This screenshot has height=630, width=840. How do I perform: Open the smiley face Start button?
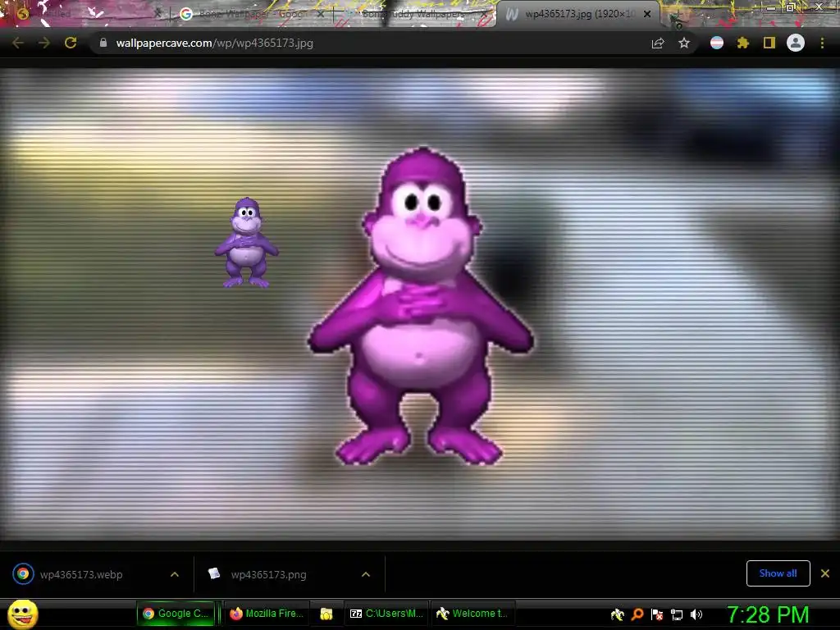(x=23, y=614)
